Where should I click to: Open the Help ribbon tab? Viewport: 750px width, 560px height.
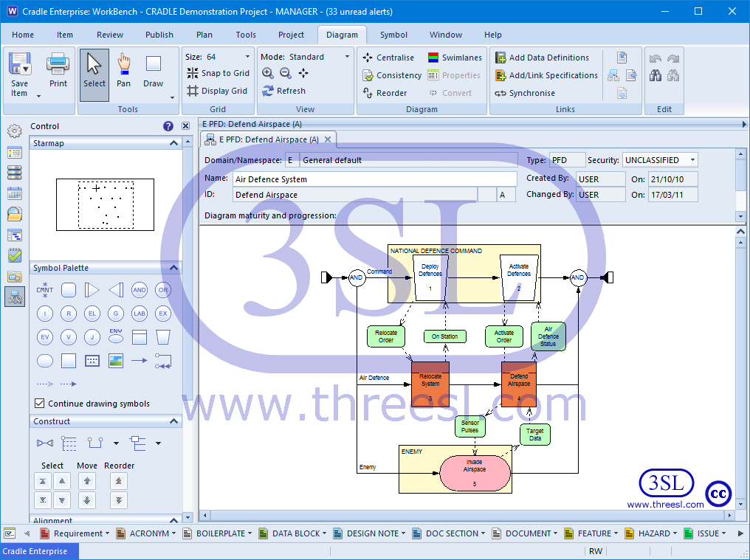click(492, 35)
